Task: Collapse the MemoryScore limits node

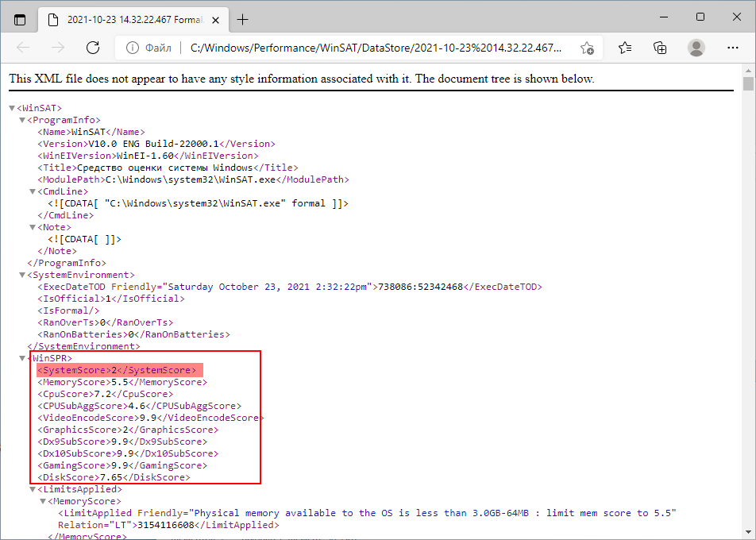Action: click(x=44, y=500)
